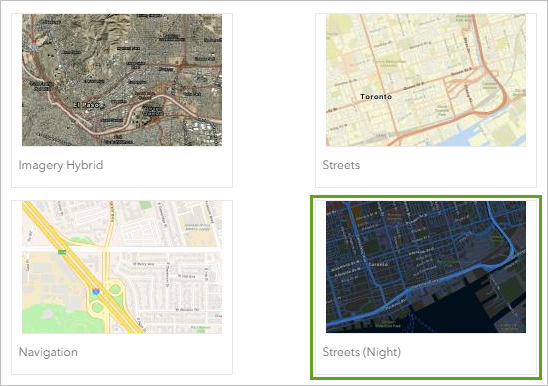Select the Streets (Night) basemap thumbnail
This screenshot has width=548, height=386.
[x=426, y=267]
